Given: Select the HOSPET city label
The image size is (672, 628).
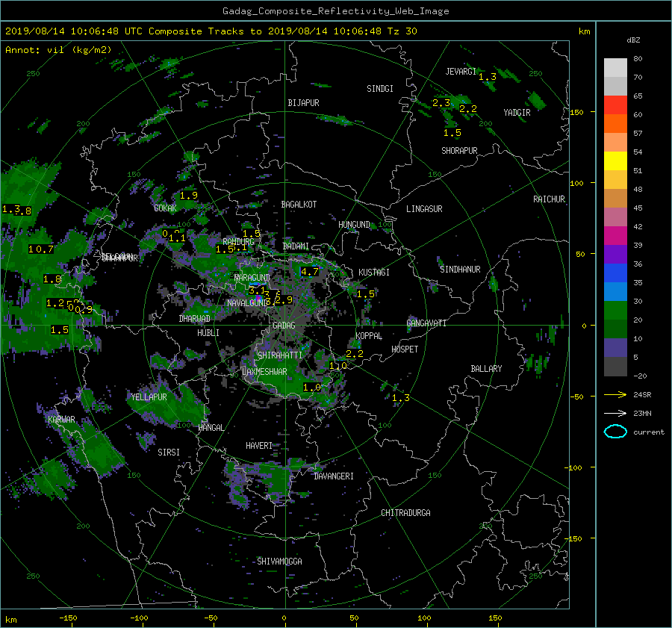Looking at the screenshot, I should (405, 349).
